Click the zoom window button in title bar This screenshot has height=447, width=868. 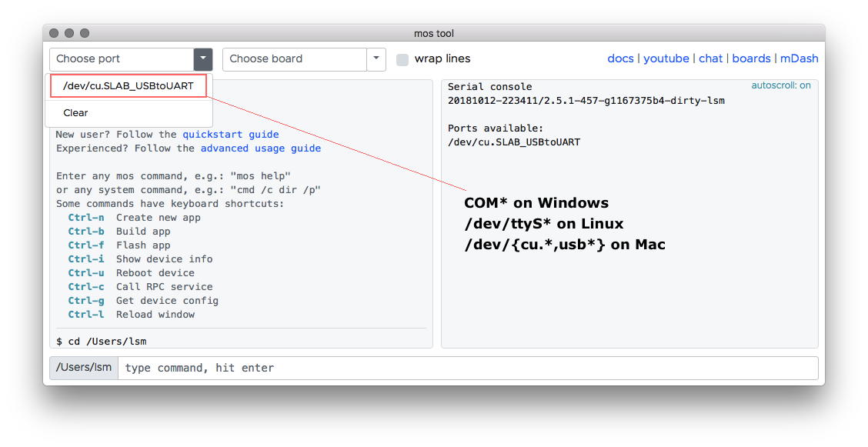click(x=85, y=33)
